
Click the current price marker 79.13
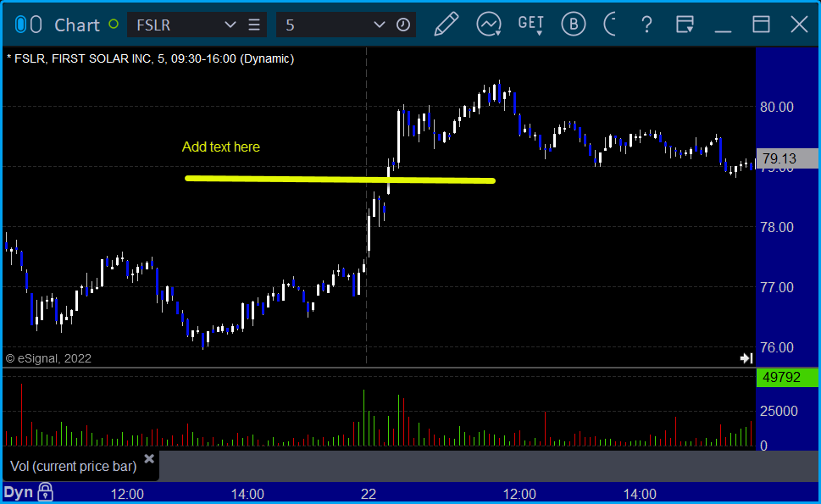click(x=787, y=158)
